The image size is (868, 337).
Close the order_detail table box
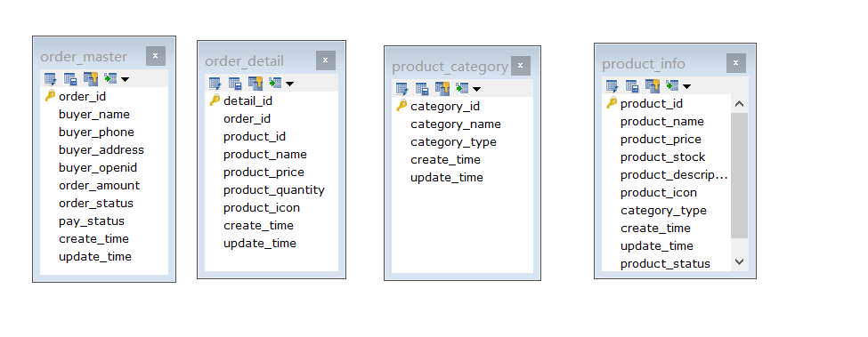point(326,60)
